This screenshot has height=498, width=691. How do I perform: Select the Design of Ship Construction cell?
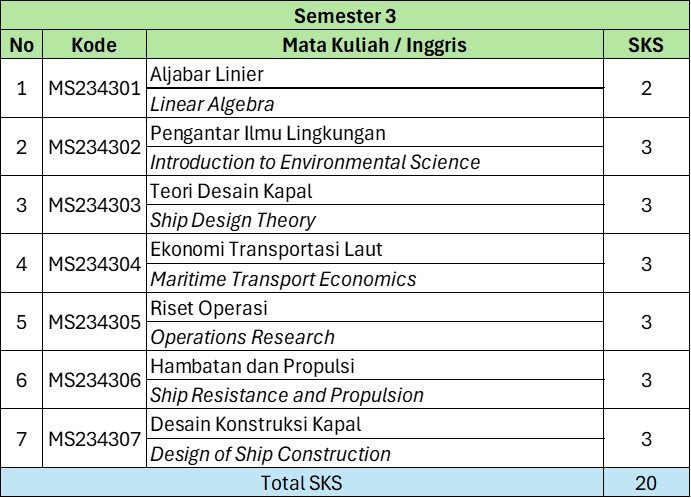click(x=270, y=454)
